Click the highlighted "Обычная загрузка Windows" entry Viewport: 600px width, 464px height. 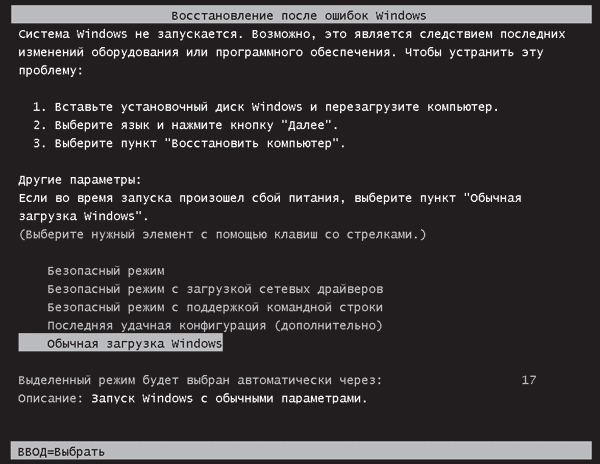134,344
